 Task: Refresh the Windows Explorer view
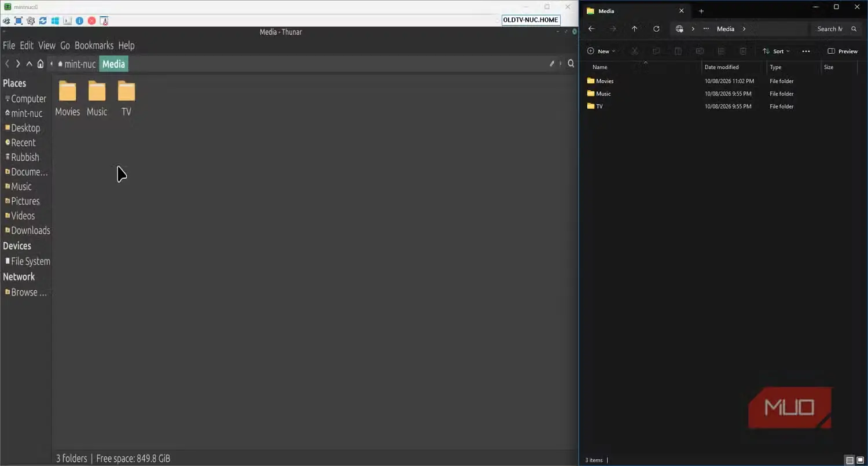coord(656,29)
